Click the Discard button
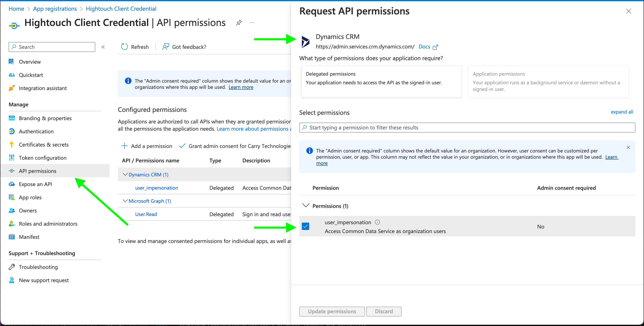The image size is (644, 326). 384,311
